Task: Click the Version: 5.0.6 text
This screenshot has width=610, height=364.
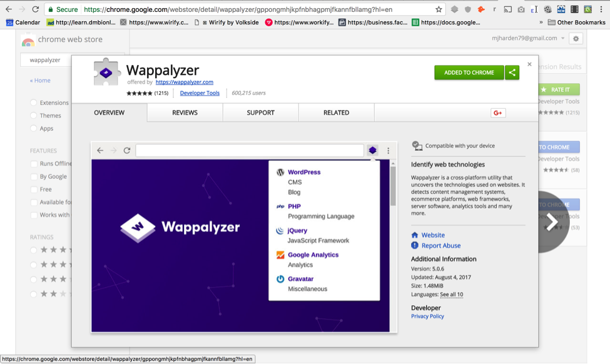Action: pyautogui.click(x=427, y=269)
